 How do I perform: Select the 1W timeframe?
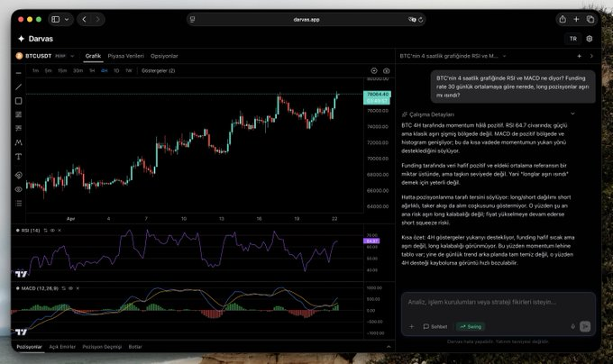(x=128, y=70)
